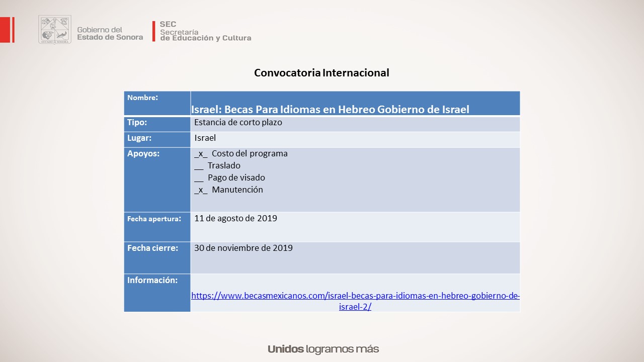Open the becasmexicanos.com scholarship link

355,301
